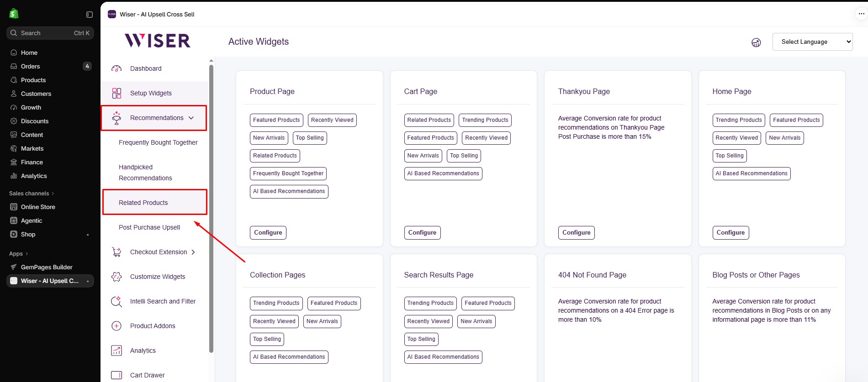The width and height of the screenshot is (868, 382).
Task: Expand the Apps section header
Action: [19, 254]
